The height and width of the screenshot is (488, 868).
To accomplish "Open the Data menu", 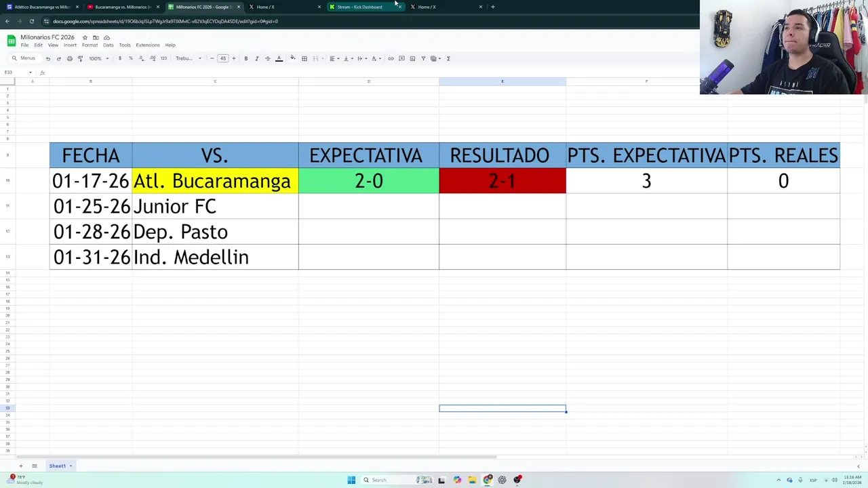I will tap(108, 45).
